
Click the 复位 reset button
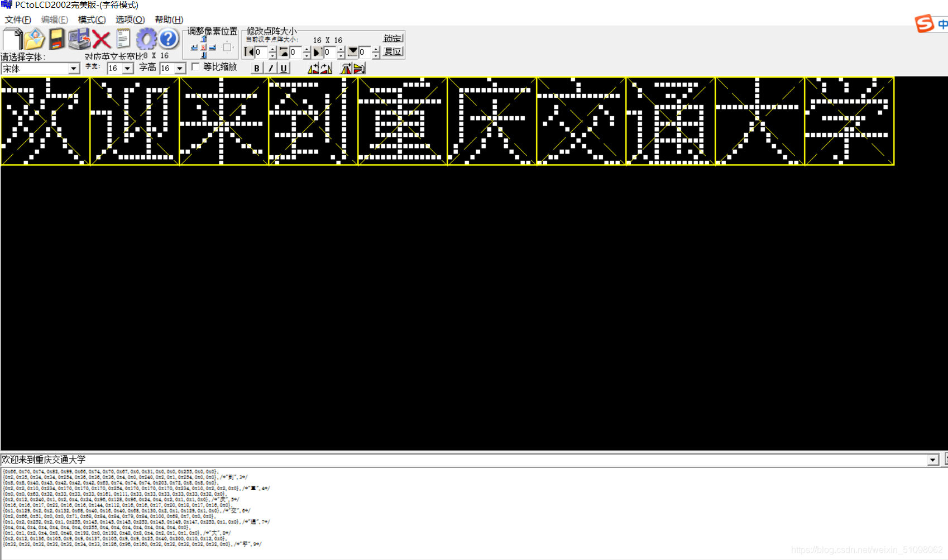tap(392, 51)
